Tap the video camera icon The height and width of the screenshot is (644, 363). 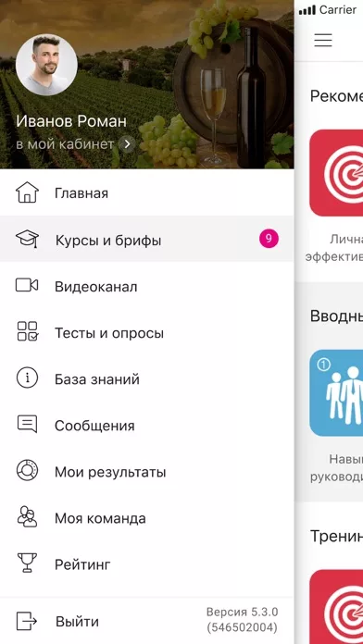[27, 285]
